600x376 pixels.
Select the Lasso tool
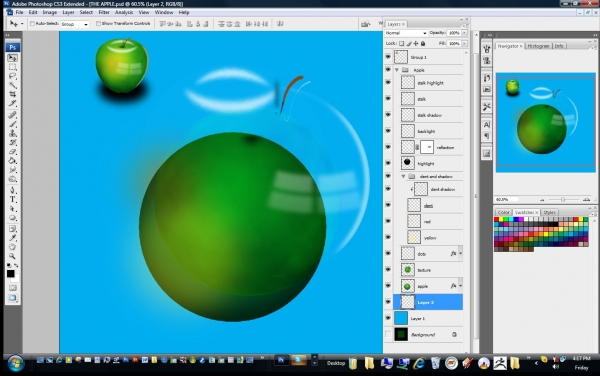click(13, 76)
